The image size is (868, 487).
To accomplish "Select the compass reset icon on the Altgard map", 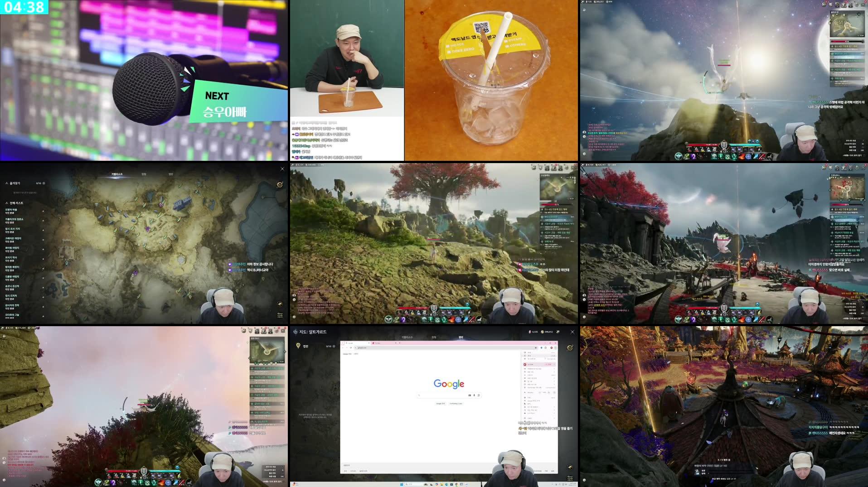I will (569, 347).
